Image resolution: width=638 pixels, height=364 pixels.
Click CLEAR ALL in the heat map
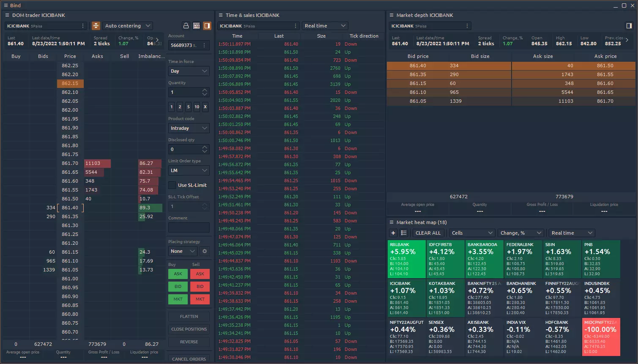click(x=428, y=233)
